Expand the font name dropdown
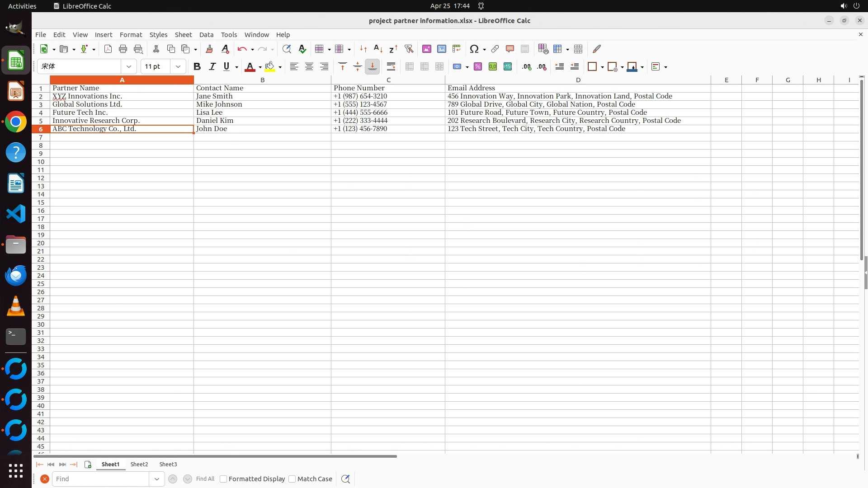Viewport: 868px width, 488px height. click(x=129, y=67)
